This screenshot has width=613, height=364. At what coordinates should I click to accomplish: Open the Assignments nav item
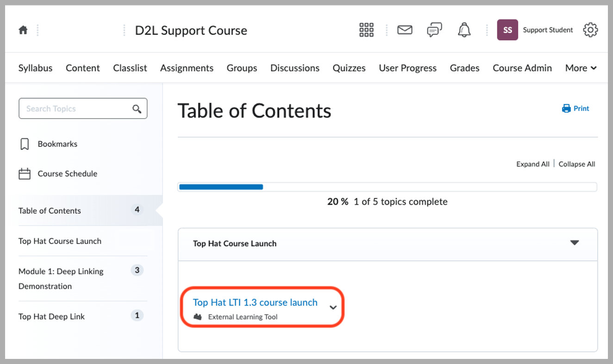(187, 68)
